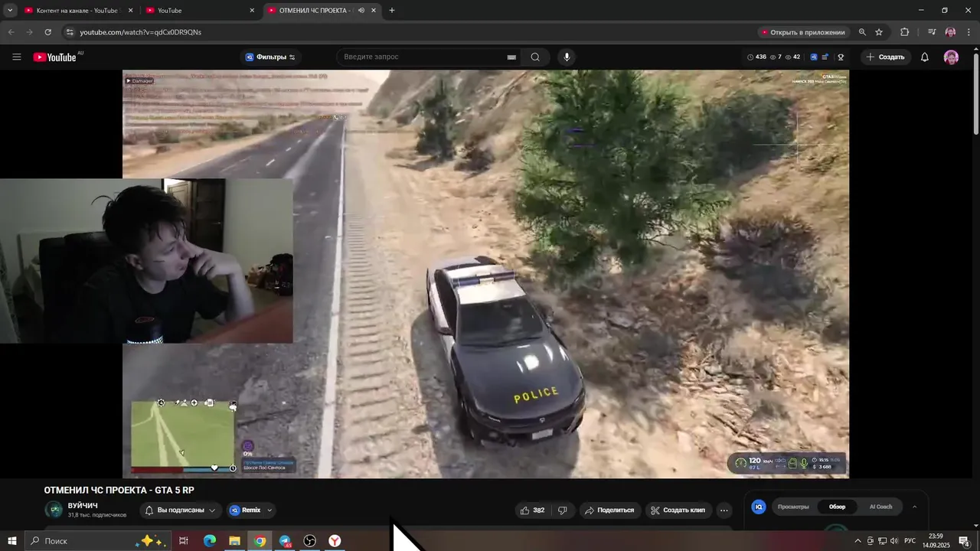Open Chrome three-dot menu
The height and width of the screenshot is (551, 980).
(969, 32)
